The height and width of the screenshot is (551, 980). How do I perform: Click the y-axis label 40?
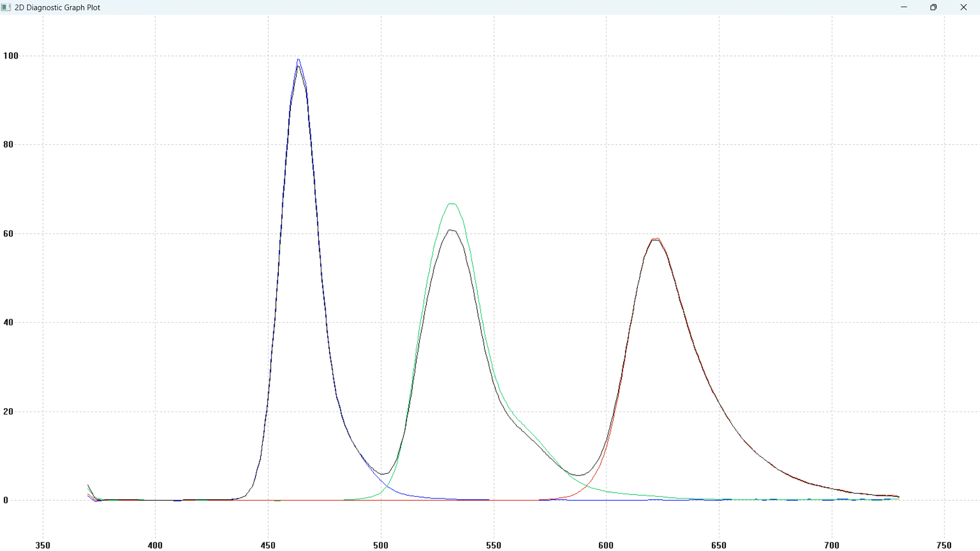tap(8, 322)
